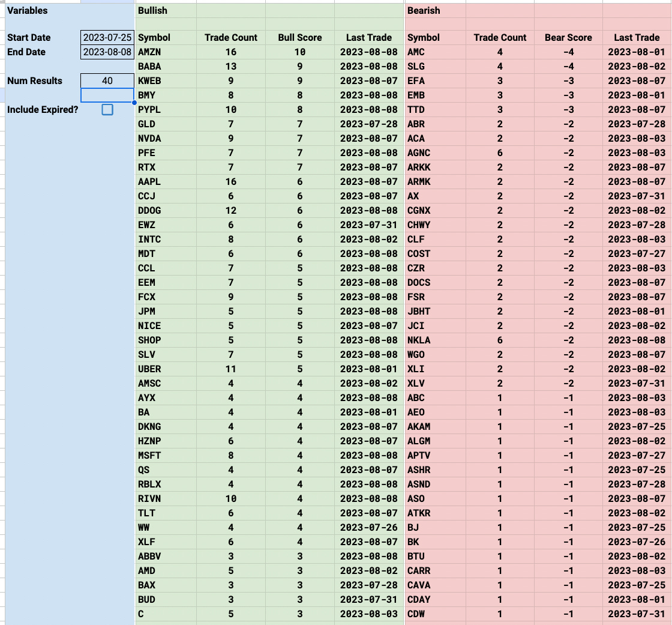Click the Start Date label
Image resolution: width=672 pixels, height=625 pixels.
tap(29, 38)
